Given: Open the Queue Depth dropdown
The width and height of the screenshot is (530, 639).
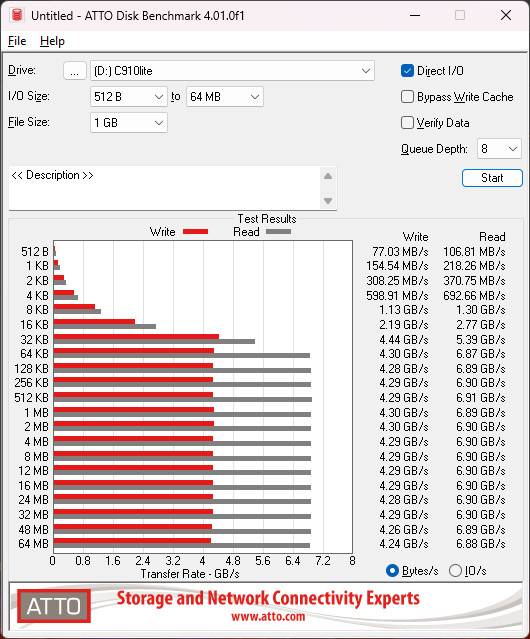Looking at the screenshot, I should [x=499, y=149].
